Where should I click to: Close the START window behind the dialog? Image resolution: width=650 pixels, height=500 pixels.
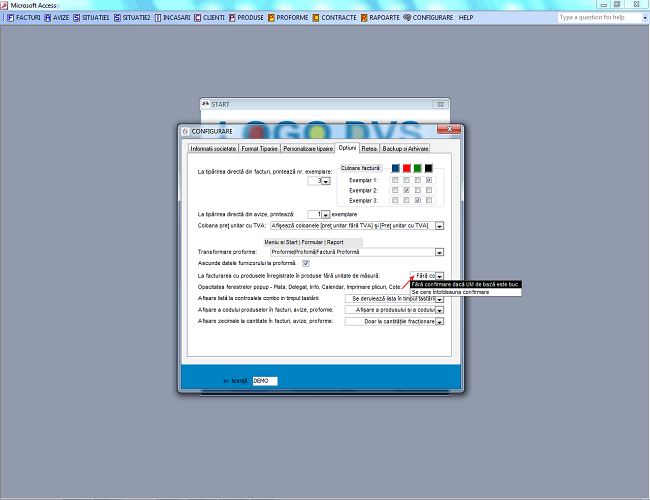[x=440, y=104]
